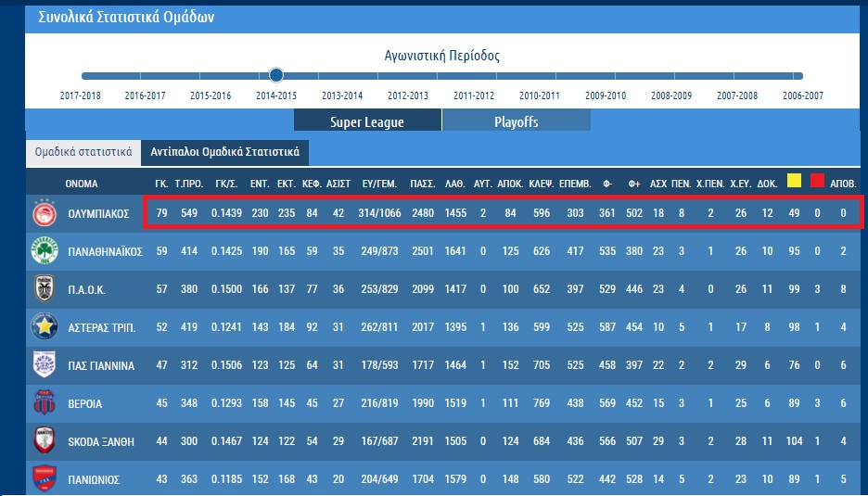
Task: Sort by ΑΥΤ. column header
Action: point(483,184)
